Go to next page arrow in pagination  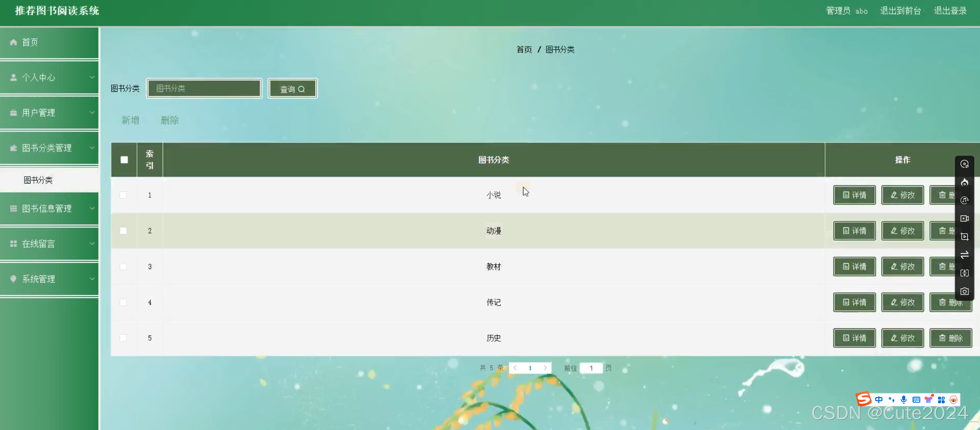click(545, 368)
